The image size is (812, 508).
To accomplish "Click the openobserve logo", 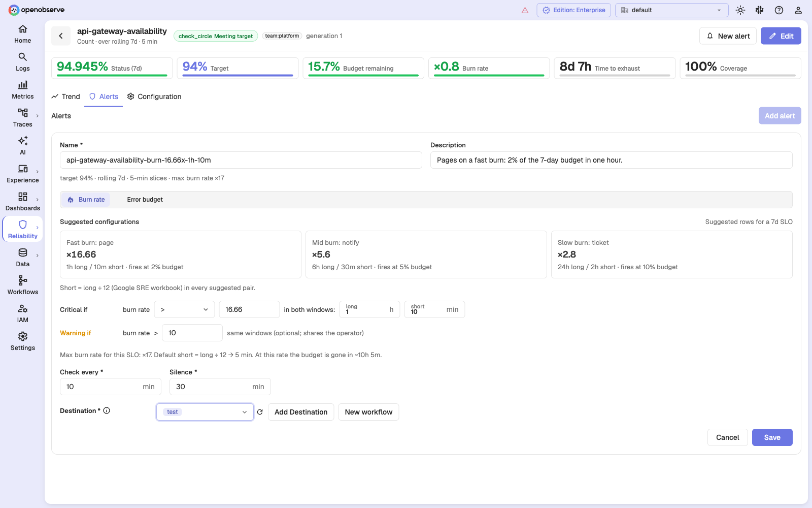I will (x=37, y=10).
